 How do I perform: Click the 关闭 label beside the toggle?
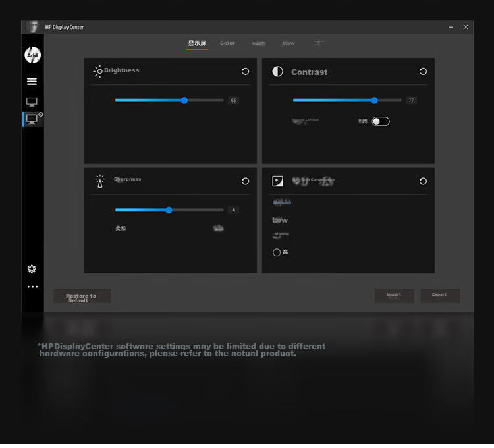[362, 123]
